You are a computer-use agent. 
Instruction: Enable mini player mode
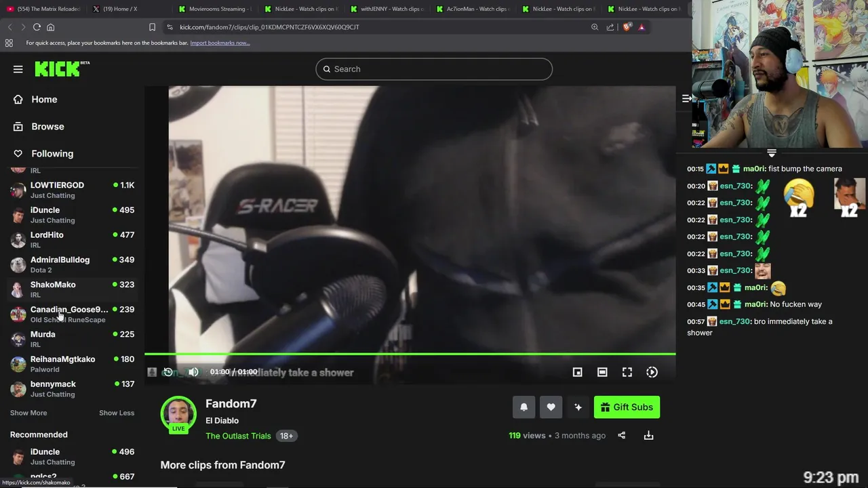(577, 372)
